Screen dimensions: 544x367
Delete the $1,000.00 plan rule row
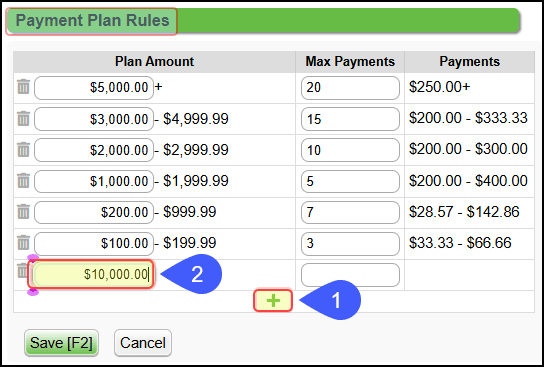tap(23, 180)
